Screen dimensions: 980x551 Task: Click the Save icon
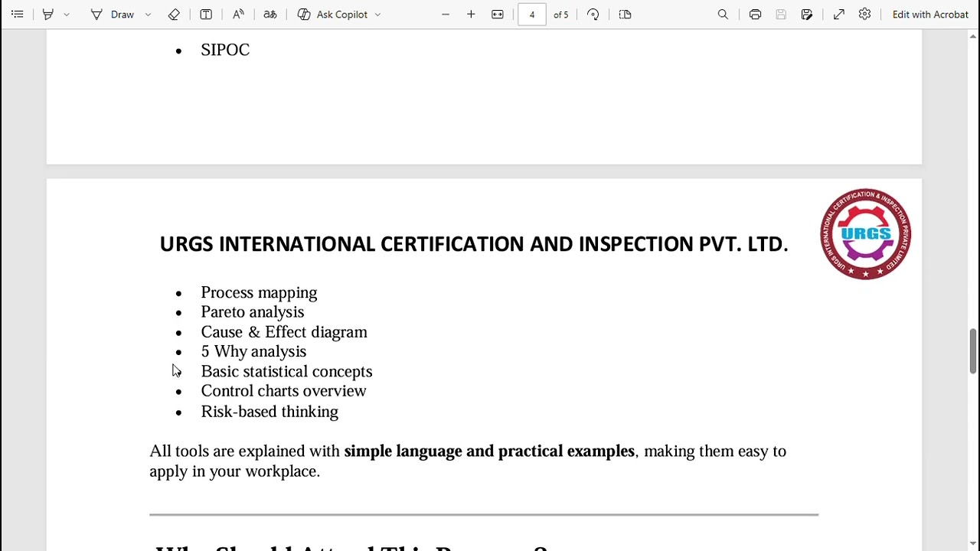pyautogui.click(x=781, y=15)
